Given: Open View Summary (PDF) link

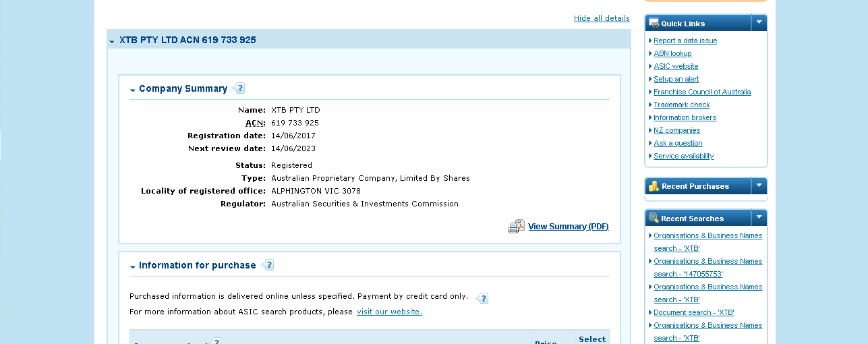Looking at the screenshot, I should pyautogui.click(x=569, y=227).
